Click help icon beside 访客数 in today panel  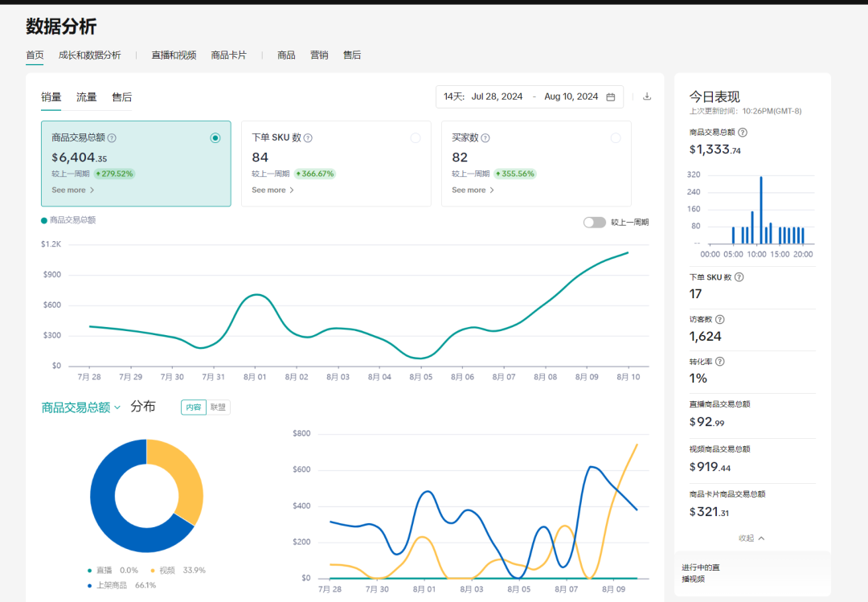pos(719,320)
